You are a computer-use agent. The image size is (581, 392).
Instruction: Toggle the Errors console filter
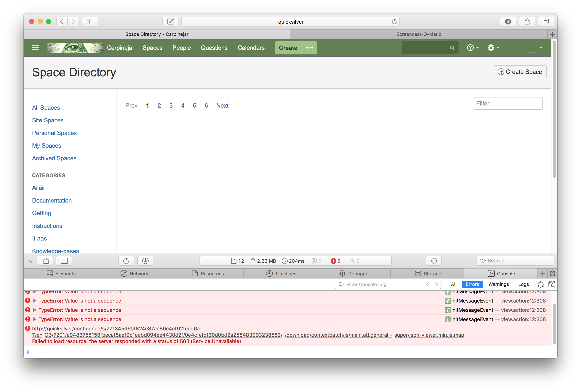point(472,284)
